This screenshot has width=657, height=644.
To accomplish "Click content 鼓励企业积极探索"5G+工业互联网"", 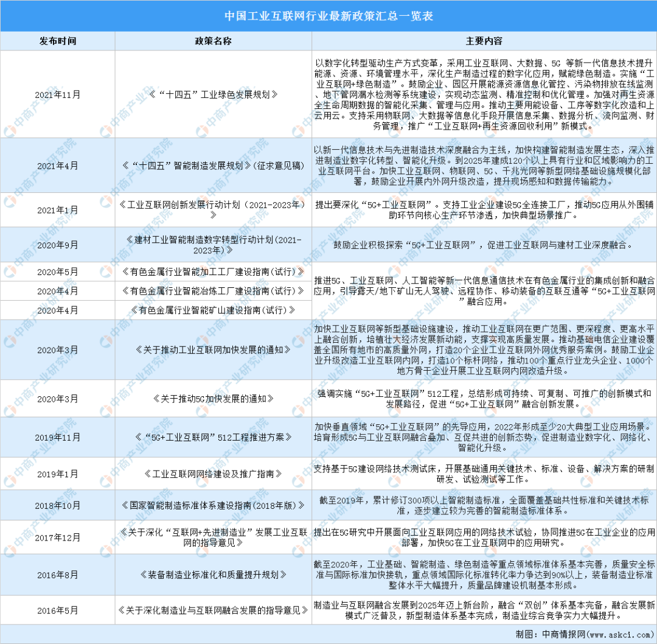I will 484,245.
